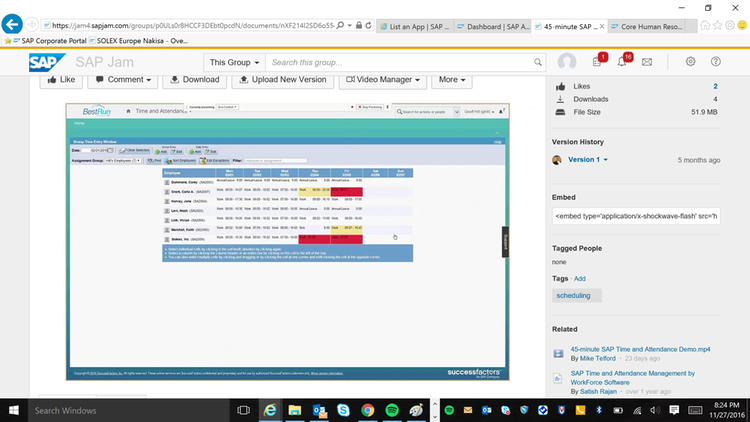Screen dimensions: 750x422
Task: Open Google Chrome from the taskbar
Action: click(x=367, y=411)
